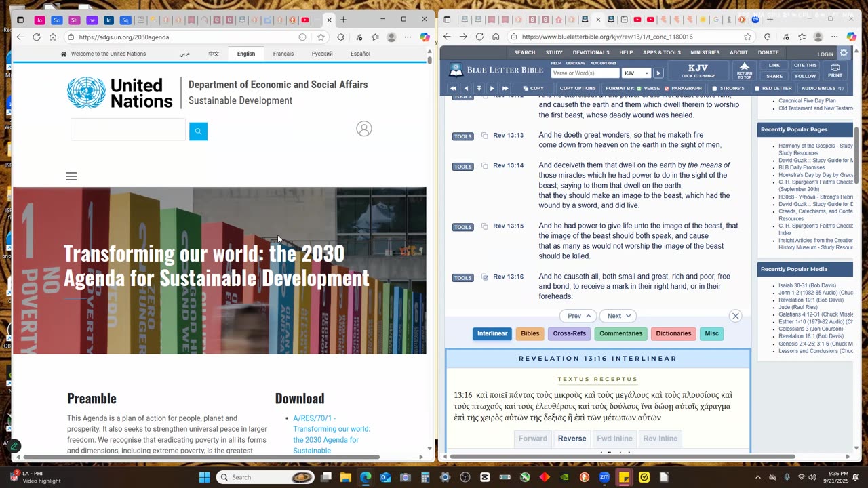Open the UN user account icon

point(364,129)
